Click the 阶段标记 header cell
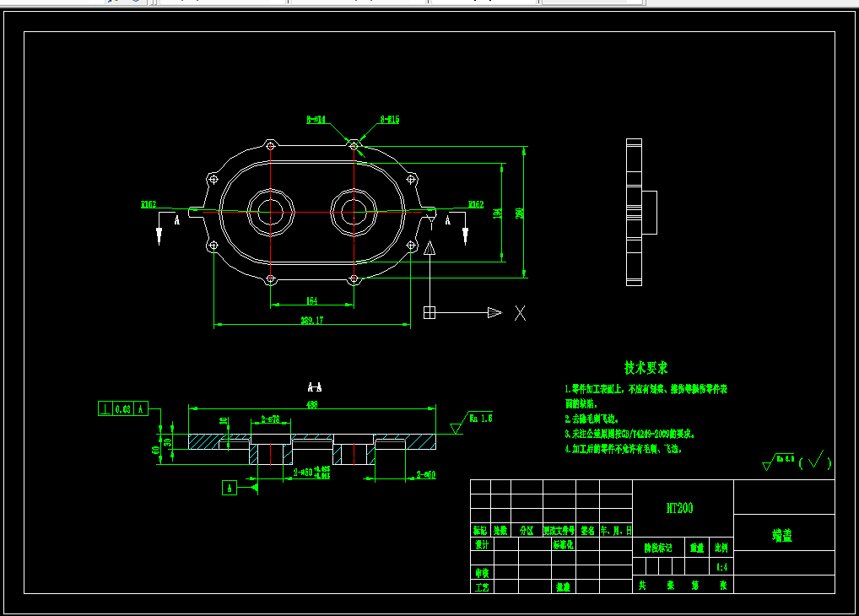Image resolution: width=859 pixels, height=616 pixels. tap(658, 548)
